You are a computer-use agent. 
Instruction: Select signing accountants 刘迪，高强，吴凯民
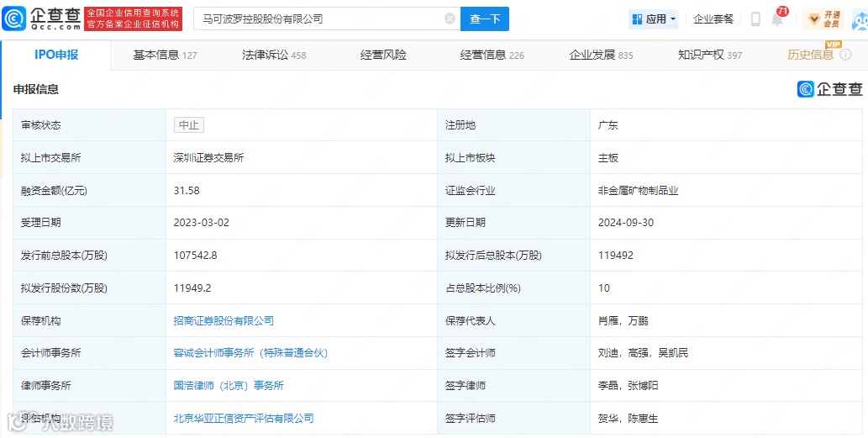[644, 353]
